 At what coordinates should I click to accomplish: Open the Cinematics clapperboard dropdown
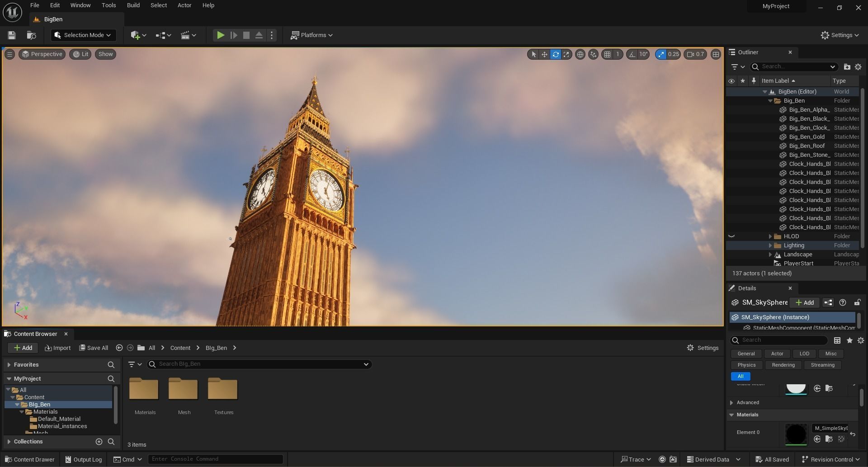(188, 35)
